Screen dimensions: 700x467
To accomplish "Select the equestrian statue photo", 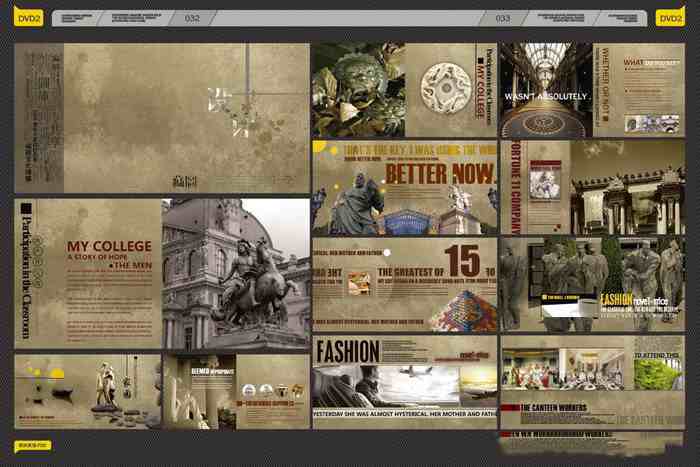I will 236,274.
